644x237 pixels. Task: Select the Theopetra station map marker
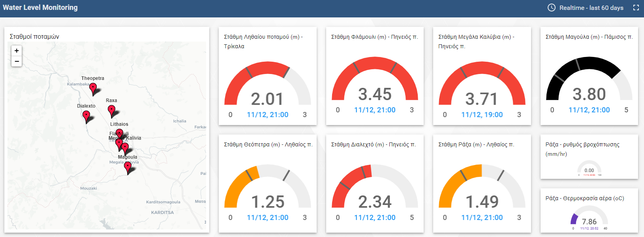93,89
